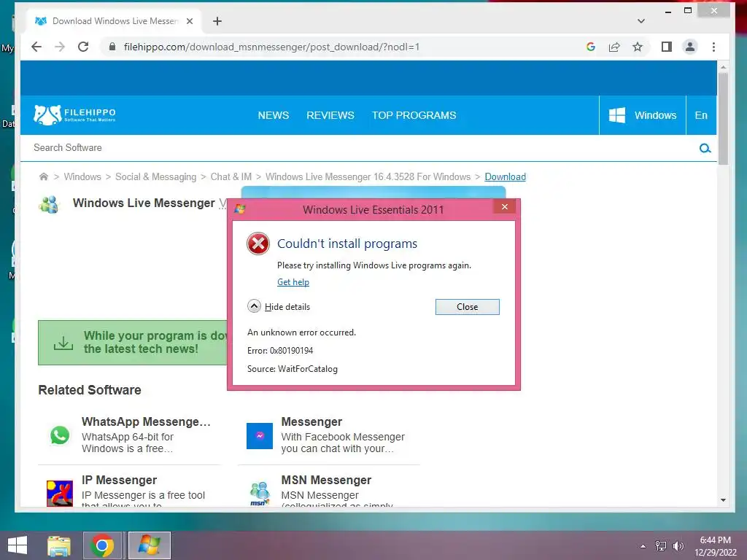The height and width of the screenshot is (560, 747).
Task: Share this page via share icon
Action: coord(614,47)
